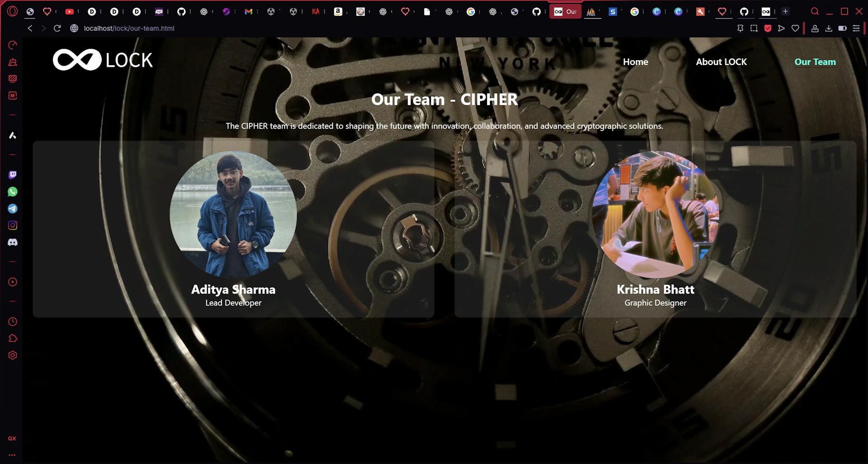This screenshot has width=868, height=464.
Task: Click the GX corner icon
Action: 12,438
